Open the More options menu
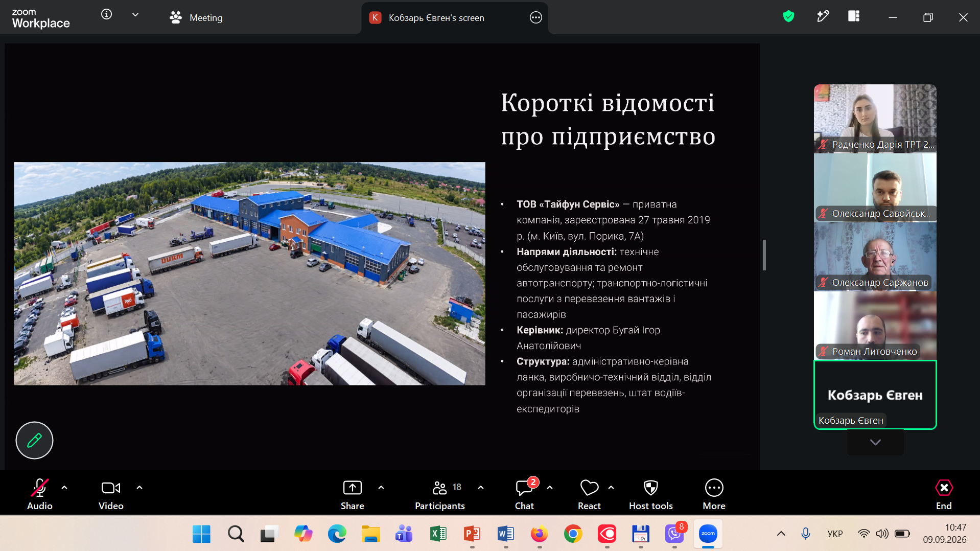The height and width of the screenshot is (551, 980). [714, 494]
